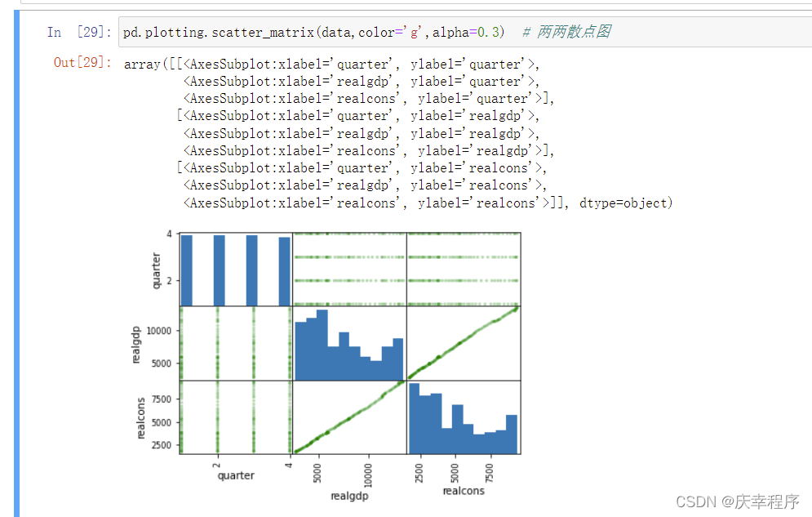Click the 'realgdp' x-axis label under the plot
812x517 pixels.
click(x=349, y=496)
